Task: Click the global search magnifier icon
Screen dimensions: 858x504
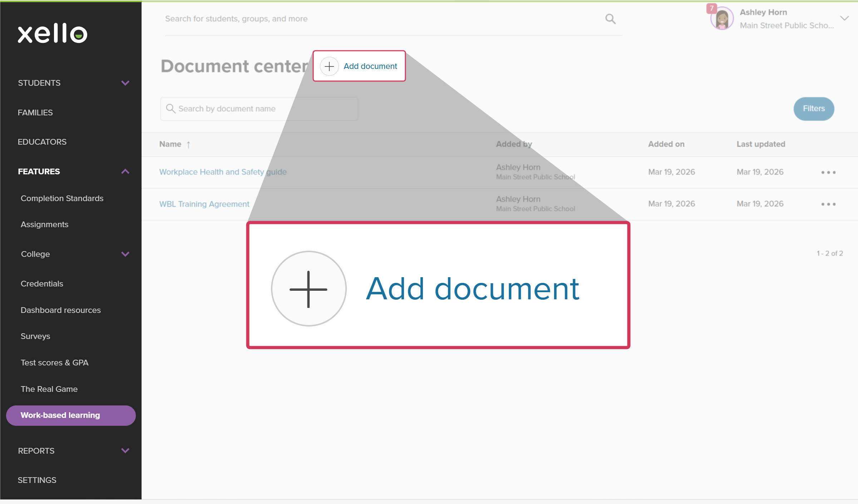Action: (610, 19)
